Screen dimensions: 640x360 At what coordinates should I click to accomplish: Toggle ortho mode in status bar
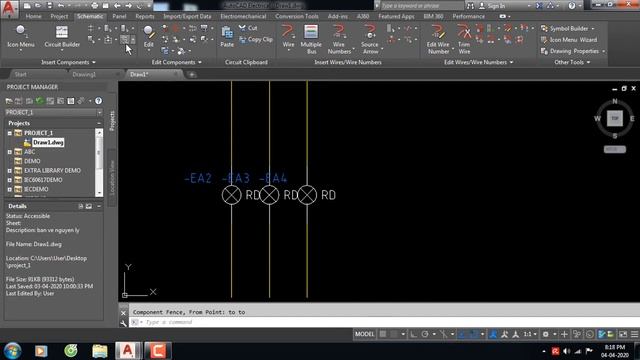point(413,334)
